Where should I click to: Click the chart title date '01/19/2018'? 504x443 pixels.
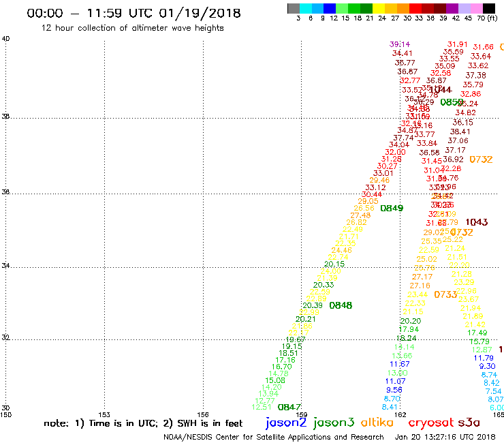tap(200, 13)
